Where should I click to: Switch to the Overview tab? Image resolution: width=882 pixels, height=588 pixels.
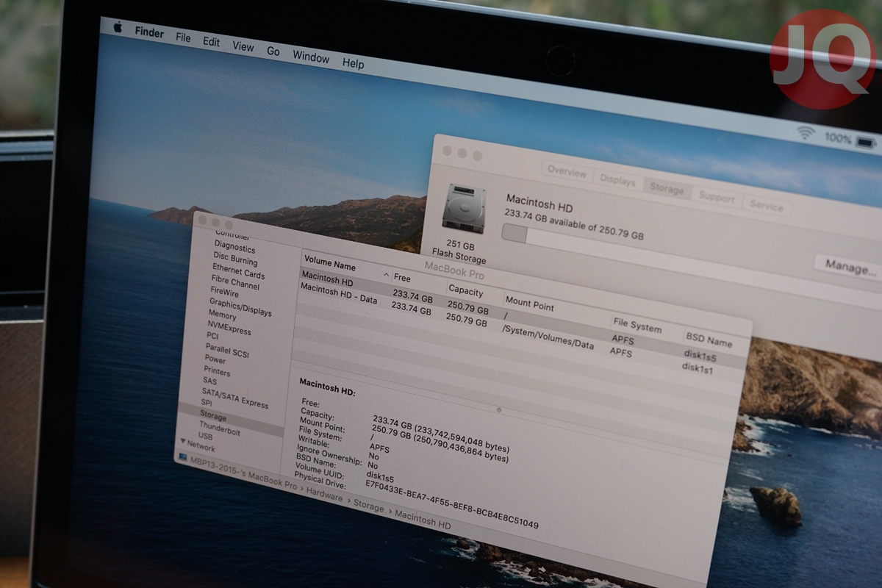point(567,172)
